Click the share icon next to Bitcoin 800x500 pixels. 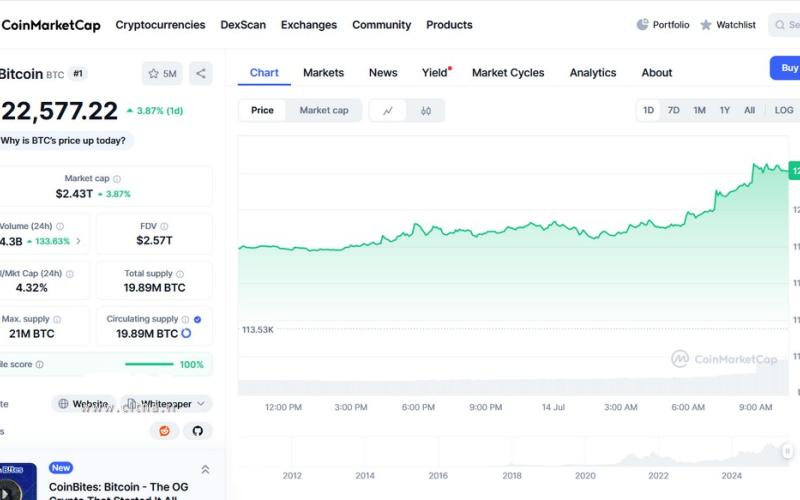[201, 73]
